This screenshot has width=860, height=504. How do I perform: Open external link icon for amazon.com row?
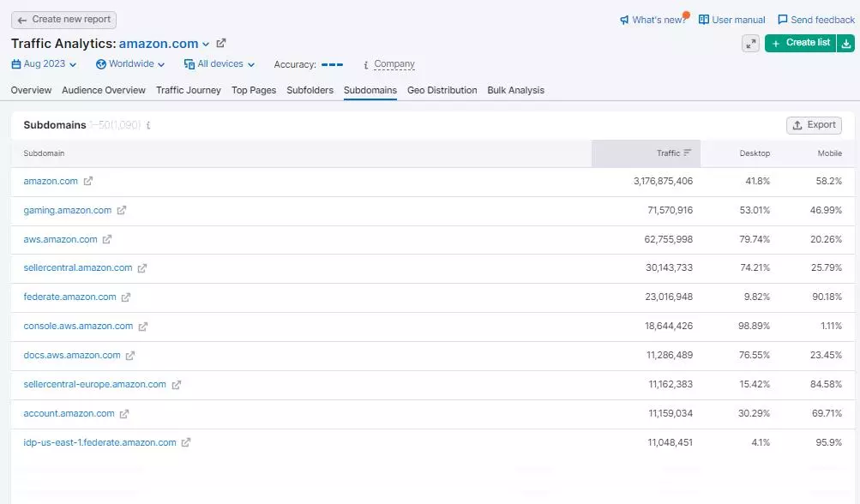click(x=87, y=181)
